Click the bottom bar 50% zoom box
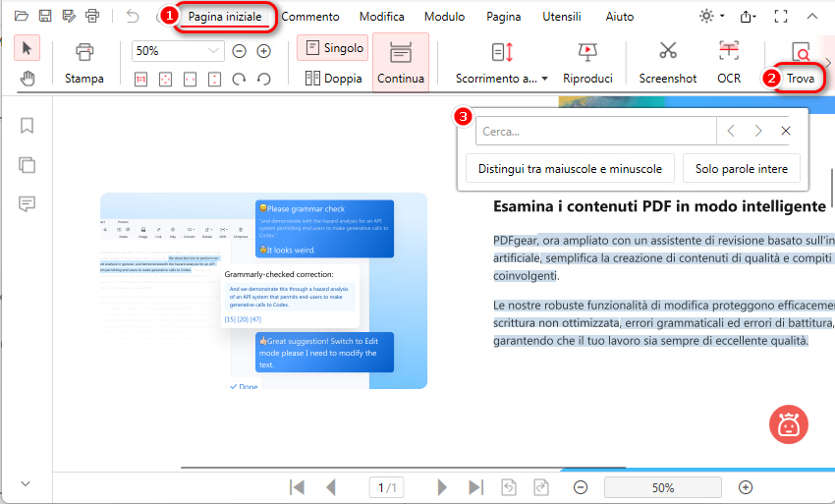The height and width of the screenshot is (504, 835). pos(662,487)
